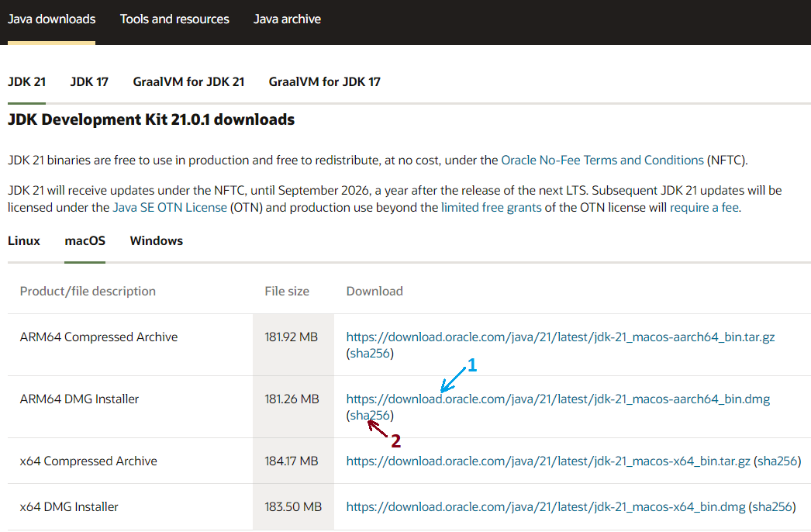Click the Download column header
The width and height of the screenshot is (811, 532).
pos(374,292)
